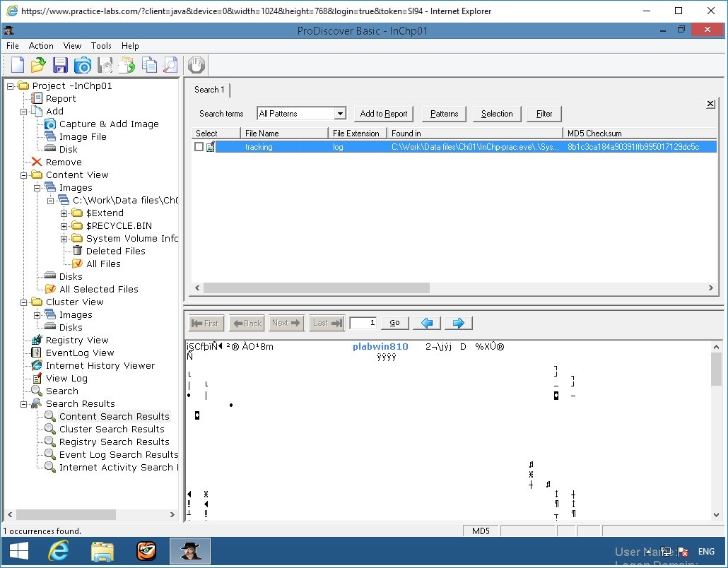Expand Images under Cluster View

[37, 315]
